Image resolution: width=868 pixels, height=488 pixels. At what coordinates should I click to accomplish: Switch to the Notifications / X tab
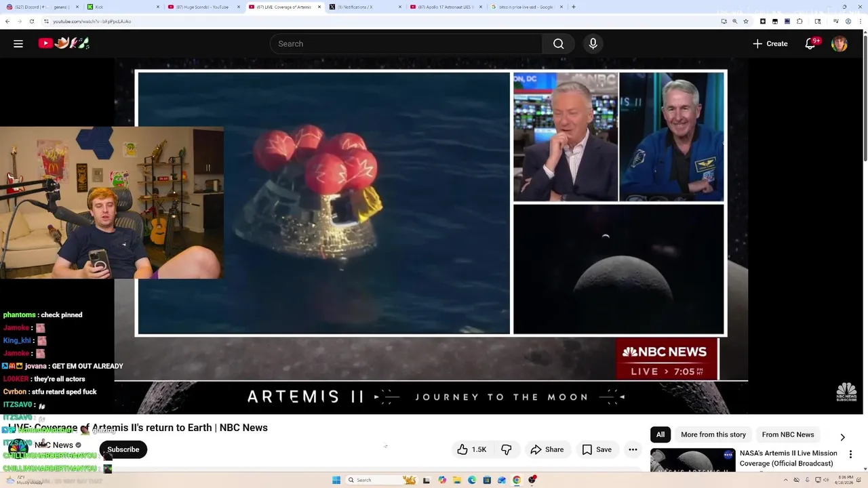tap(366, 7)
